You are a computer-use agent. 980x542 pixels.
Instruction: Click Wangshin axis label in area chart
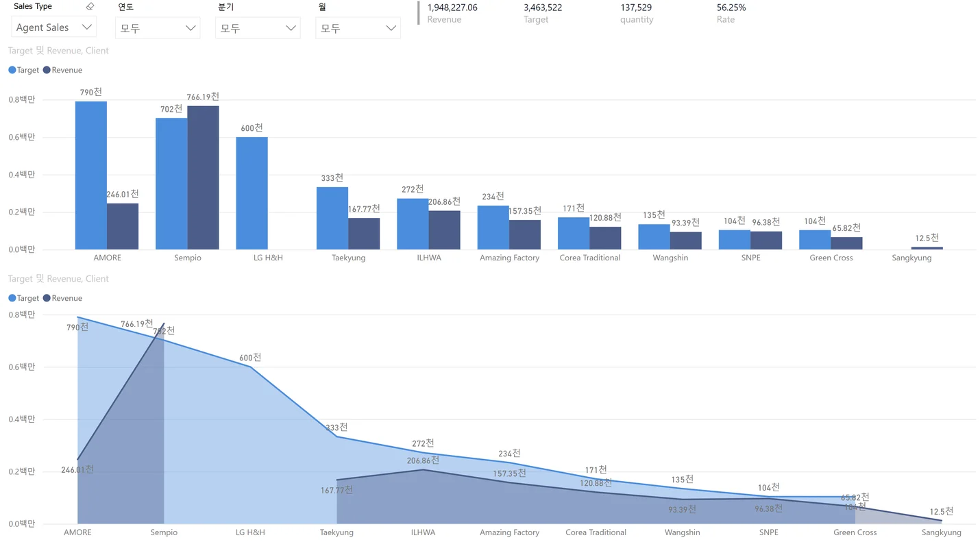click(683, 532)
